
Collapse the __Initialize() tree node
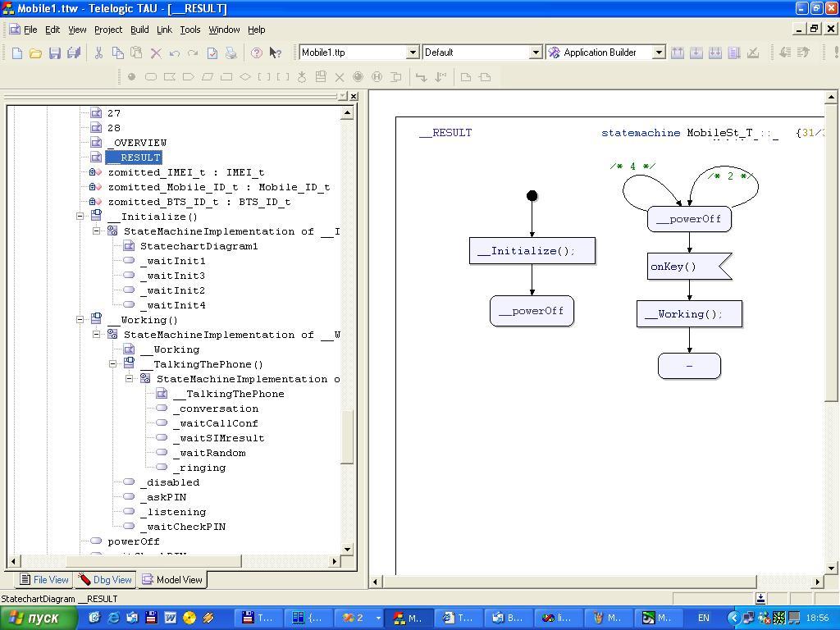(80, 217)
